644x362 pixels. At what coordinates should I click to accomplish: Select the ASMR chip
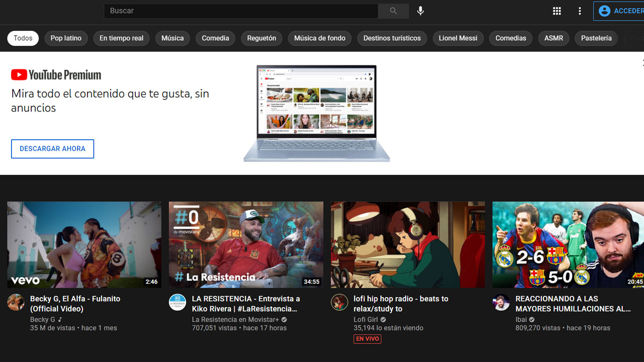point(553,38)
